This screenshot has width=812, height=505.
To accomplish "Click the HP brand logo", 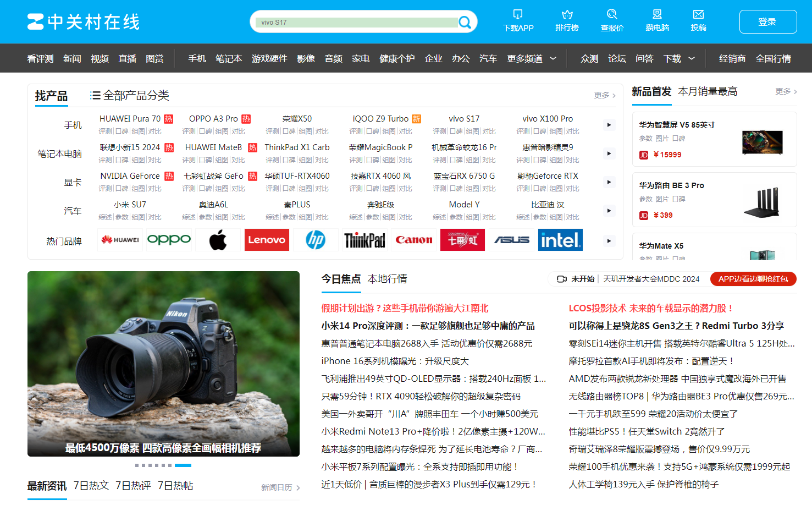I will point(316,240).
